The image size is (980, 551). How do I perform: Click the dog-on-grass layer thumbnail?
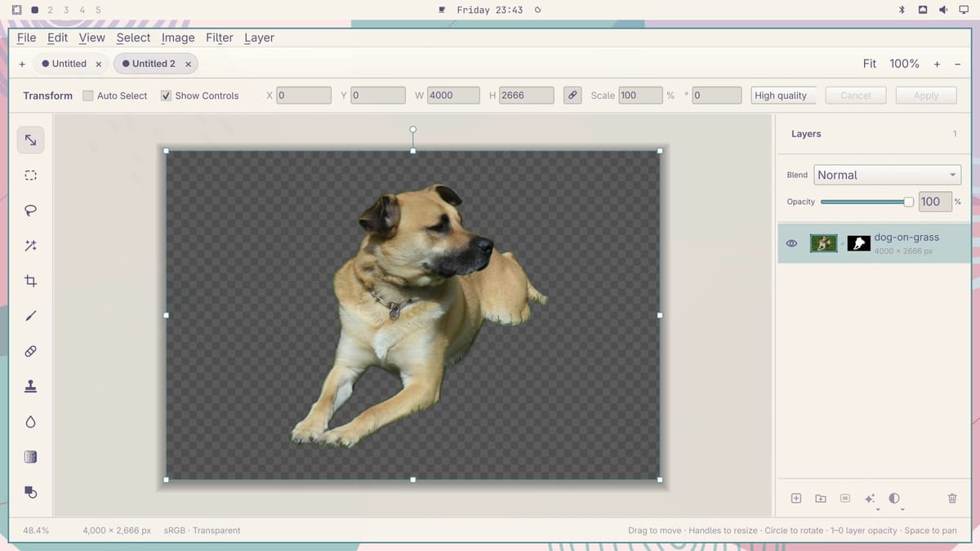pyautogui.click(x=824, y=243)
